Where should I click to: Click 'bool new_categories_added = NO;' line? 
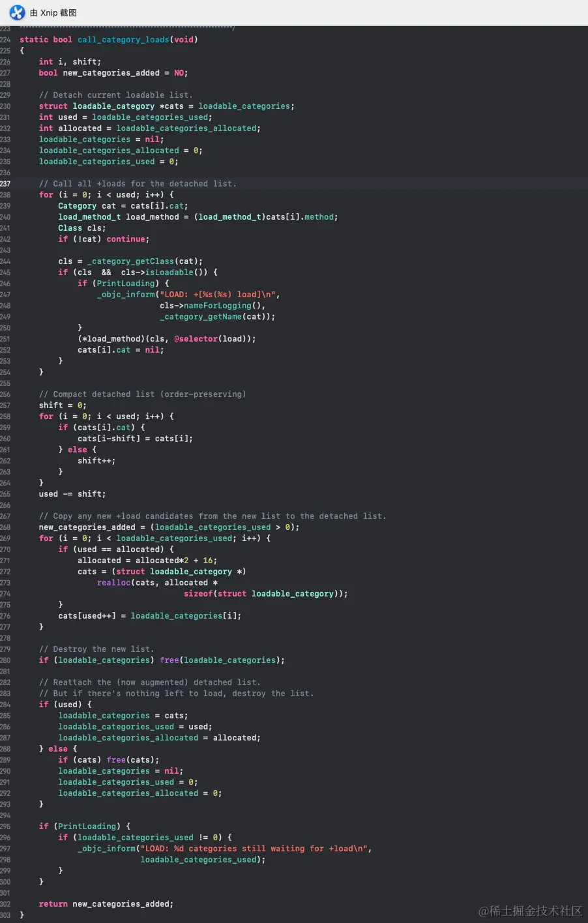pyautogui.click(x=113, y=73)
